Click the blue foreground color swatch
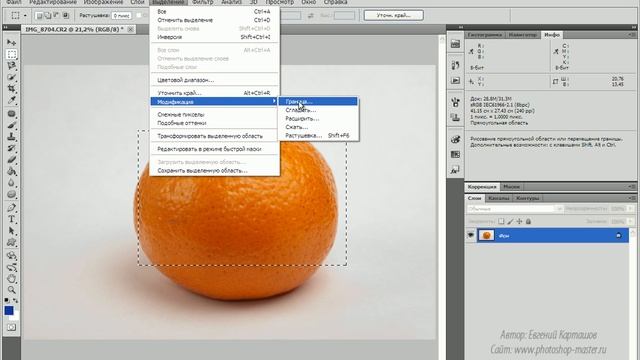Screen dimensions: 640x360 point(9,311)
